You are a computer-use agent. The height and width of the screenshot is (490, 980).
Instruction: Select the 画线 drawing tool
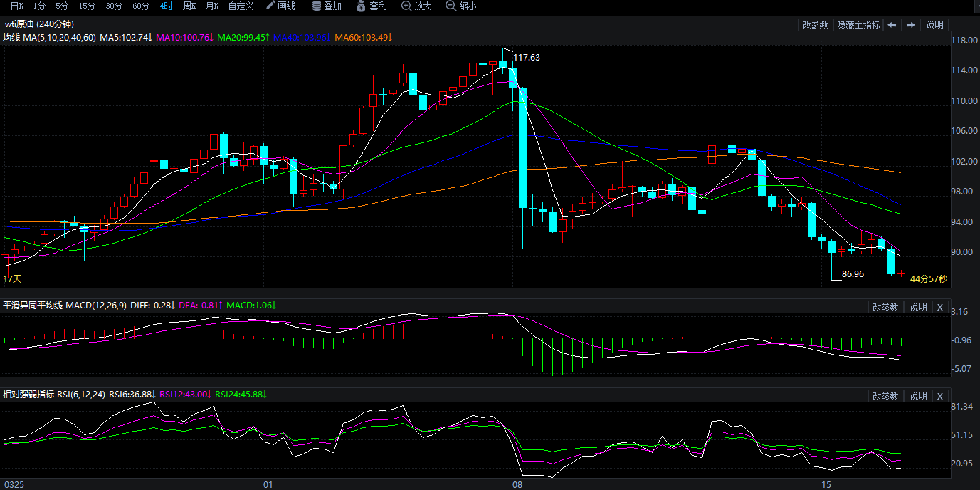pos(280,6)
